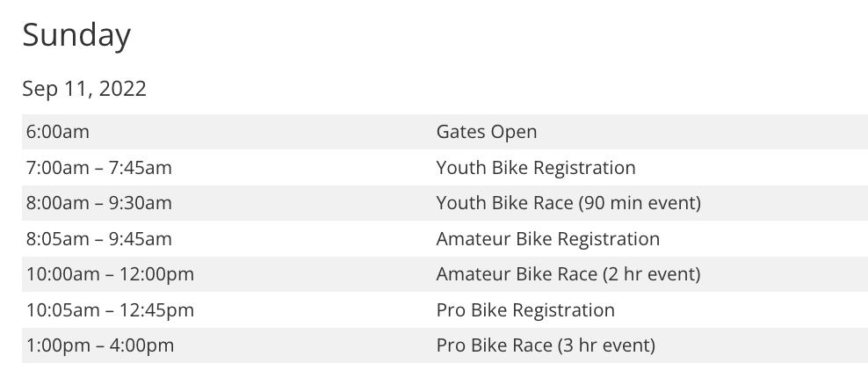Screen dimensions: 868x385
Task: Click Pro Bike Race (3 hr event)
Action: click(546, 345)
